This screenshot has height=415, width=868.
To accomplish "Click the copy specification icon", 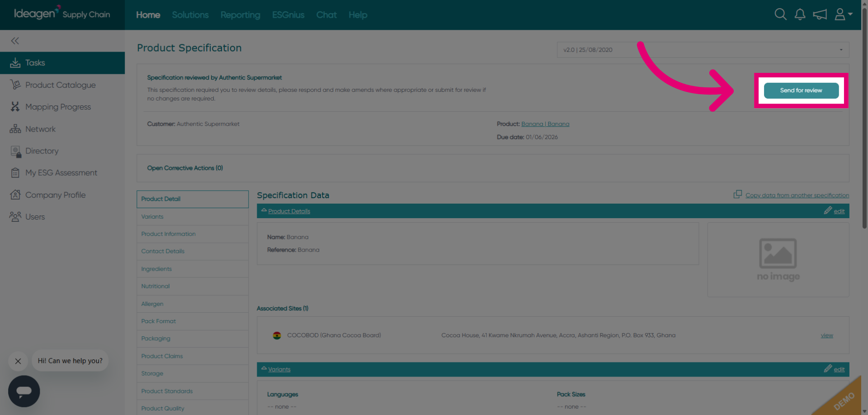I will pyautogui.click(x=737, y=195).
